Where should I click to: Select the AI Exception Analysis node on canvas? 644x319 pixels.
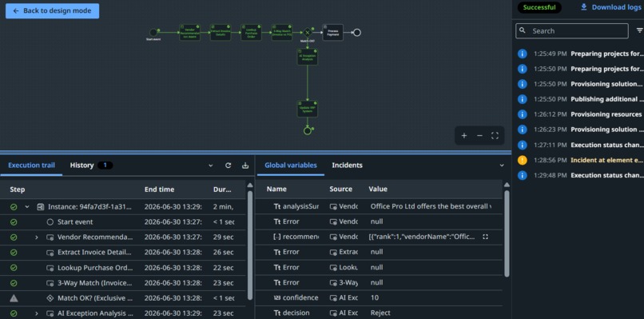coord(307,57)
